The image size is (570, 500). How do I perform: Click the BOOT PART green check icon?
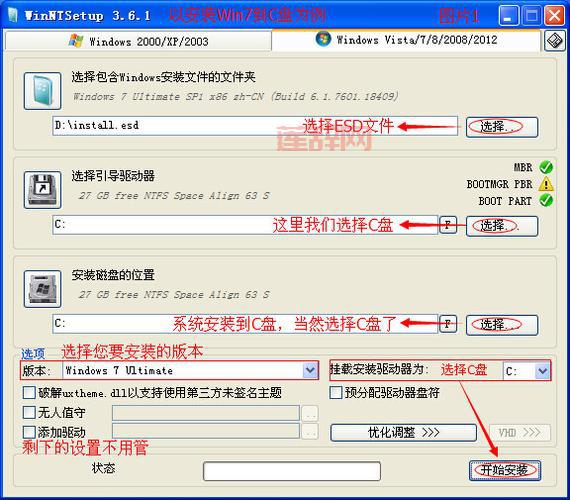tap(546, 200)
